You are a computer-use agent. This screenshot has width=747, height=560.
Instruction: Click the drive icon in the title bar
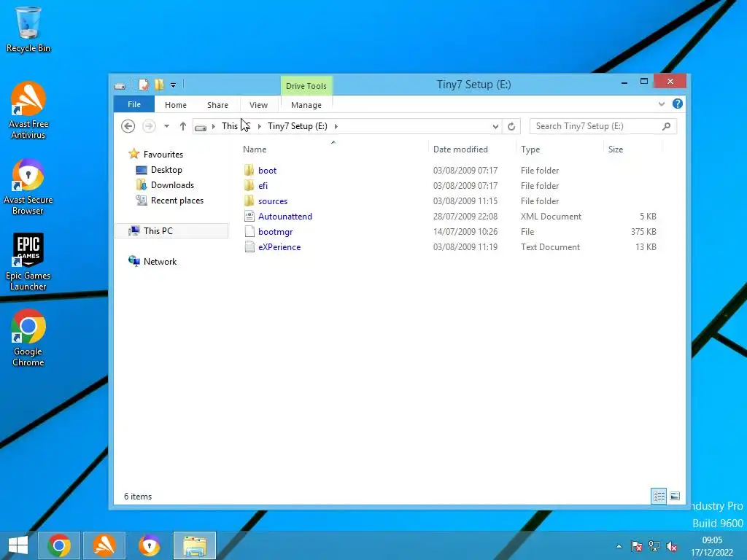120,86
